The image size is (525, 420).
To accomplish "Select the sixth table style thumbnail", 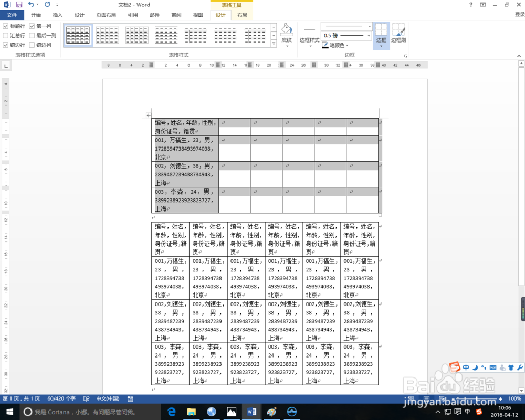I will tap(225, 35).
